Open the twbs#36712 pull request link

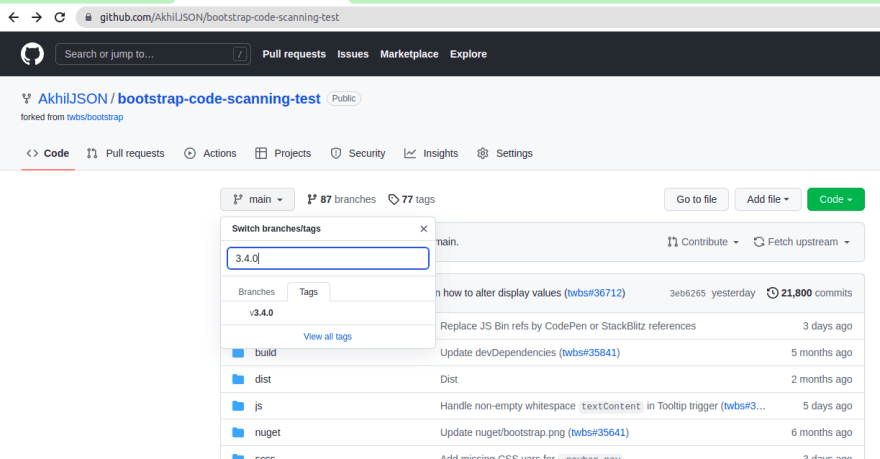(595, 293)
